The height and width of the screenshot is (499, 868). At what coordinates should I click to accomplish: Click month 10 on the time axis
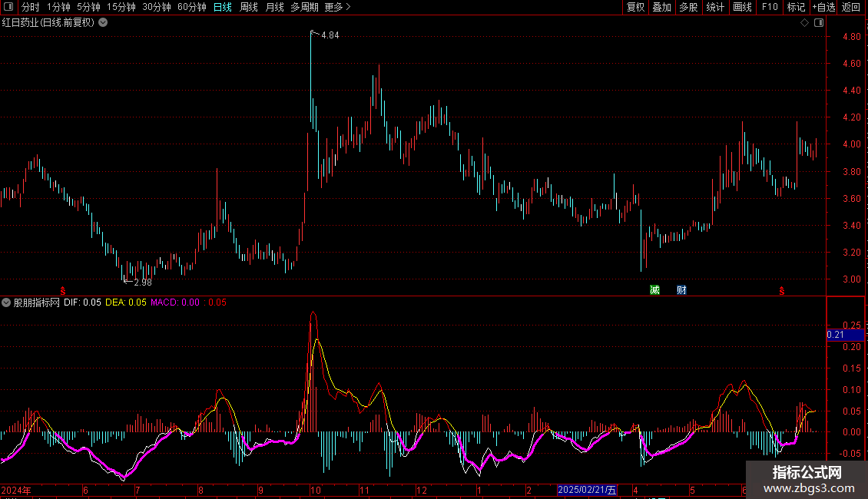(x=316, y=490)
